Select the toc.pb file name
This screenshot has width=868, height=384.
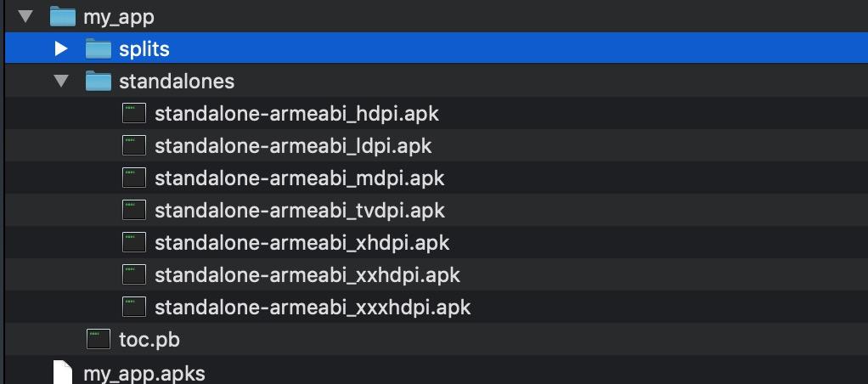[x=149, y=340]
